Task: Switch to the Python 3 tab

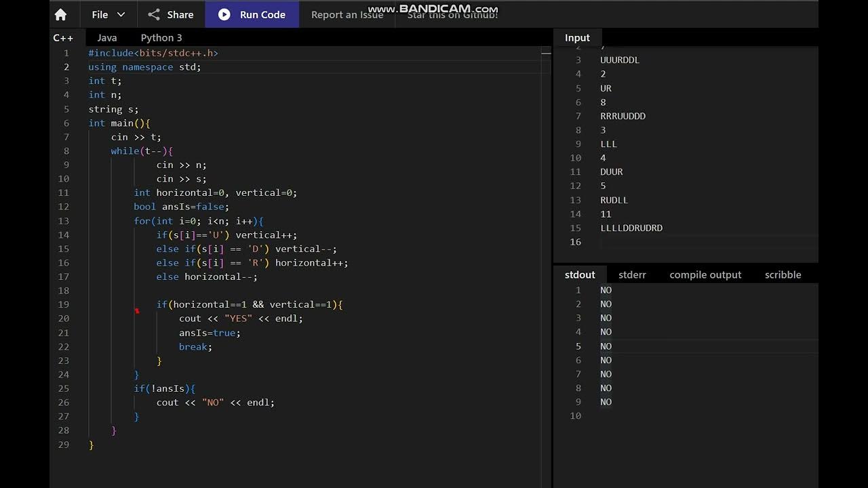Action: click(161, 38)
